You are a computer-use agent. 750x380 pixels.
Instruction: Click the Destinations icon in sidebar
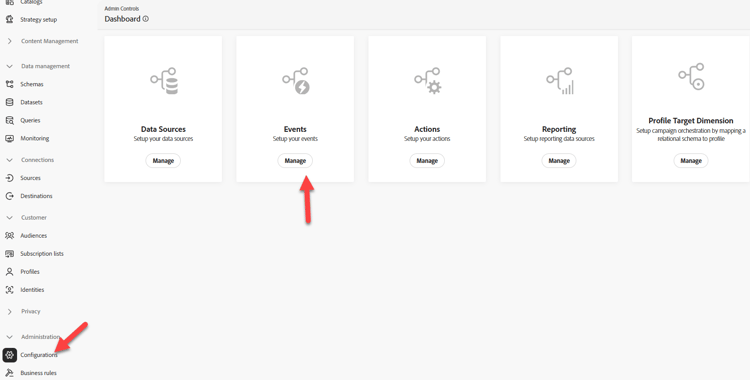[9, 196]
